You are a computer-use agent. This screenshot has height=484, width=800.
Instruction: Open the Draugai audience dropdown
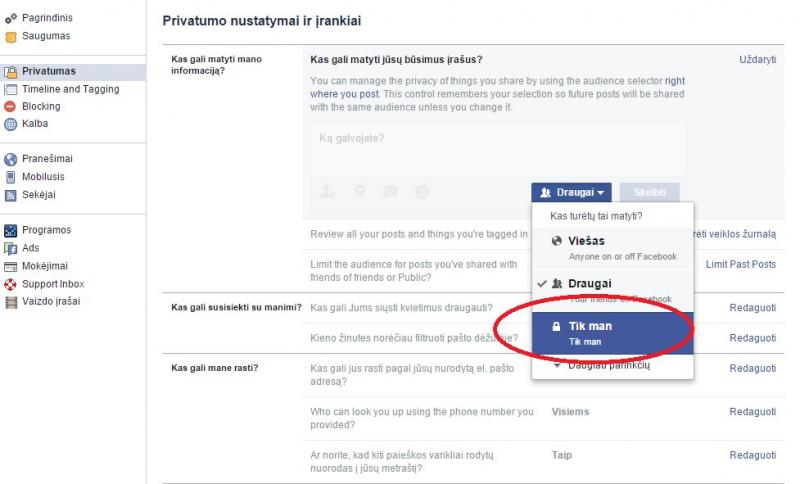click(x=571, y=192)
